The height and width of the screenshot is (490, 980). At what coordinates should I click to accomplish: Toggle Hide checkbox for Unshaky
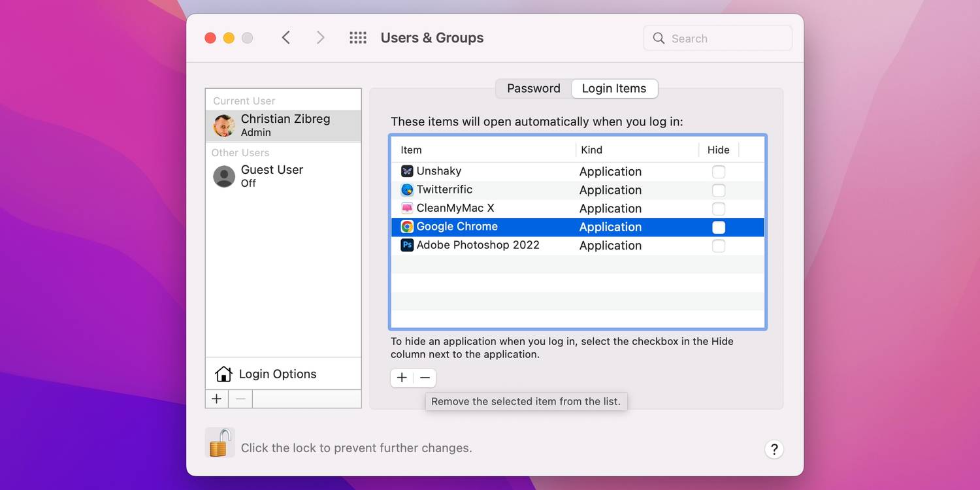pos(718,172)
